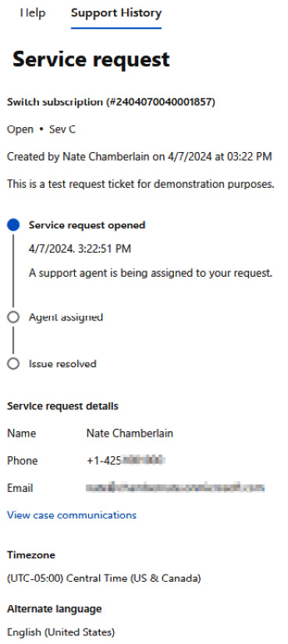Select the Central Time timezone value
This screenshot has height=644, width=288.
[x=104, y=579]
